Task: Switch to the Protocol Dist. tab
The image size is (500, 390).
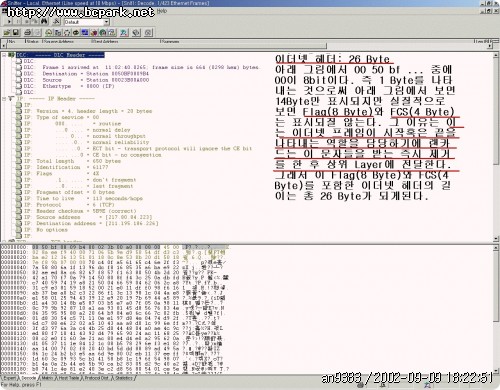Action: tap(97, 378)
